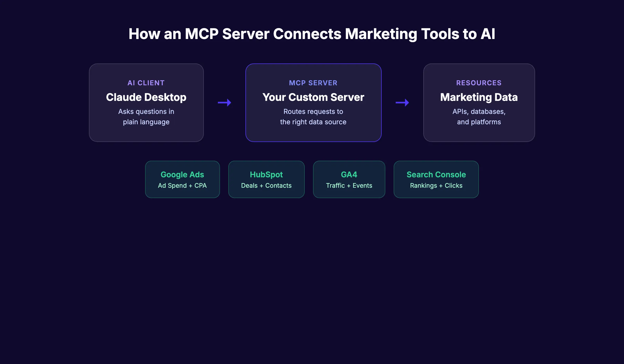Click "Ad Spend + CPA" text
Image resolution: width=624 pixels, height=364 pixels.
click(182, 186)
